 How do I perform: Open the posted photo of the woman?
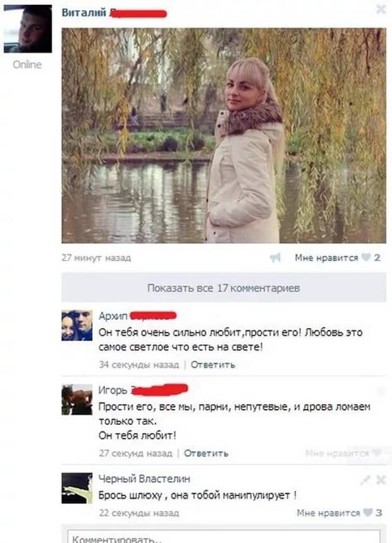pos(224,136)
